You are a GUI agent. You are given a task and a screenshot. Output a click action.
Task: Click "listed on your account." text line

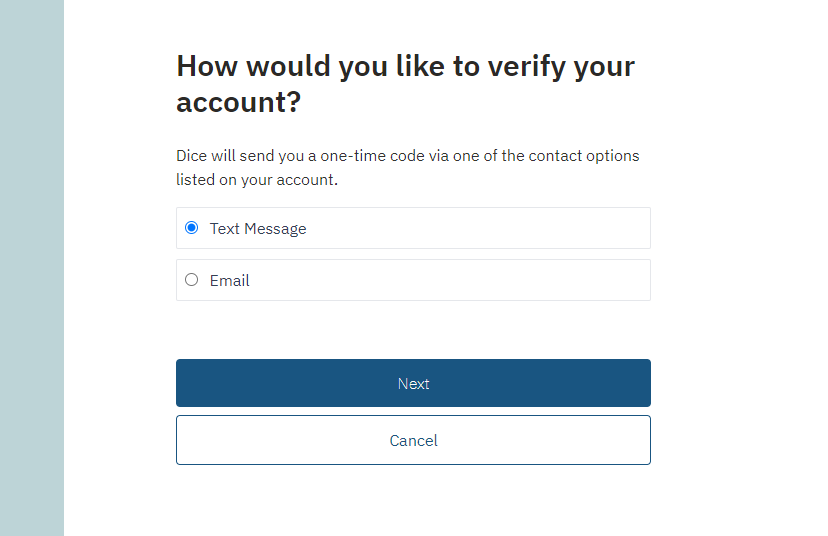pos(257,181)
